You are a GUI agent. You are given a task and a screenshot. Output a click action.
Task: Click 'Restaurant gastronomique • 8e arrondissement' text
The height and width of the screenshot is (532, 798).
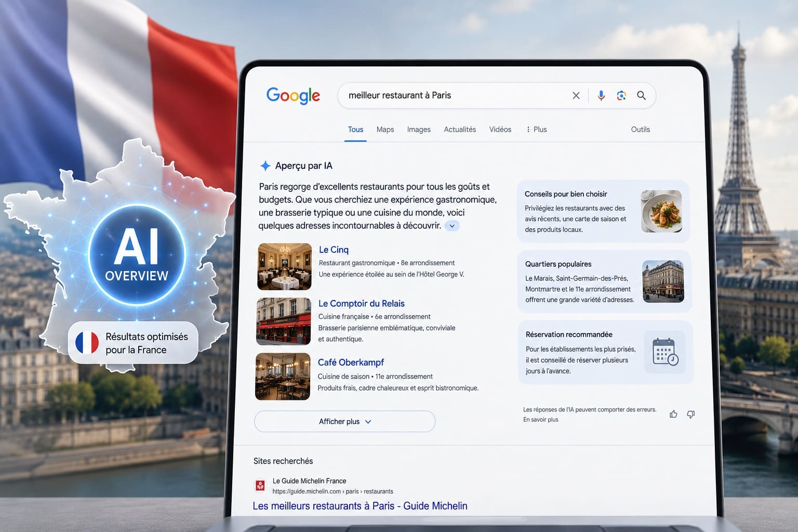pyautogui.click(x=387, y=263)
